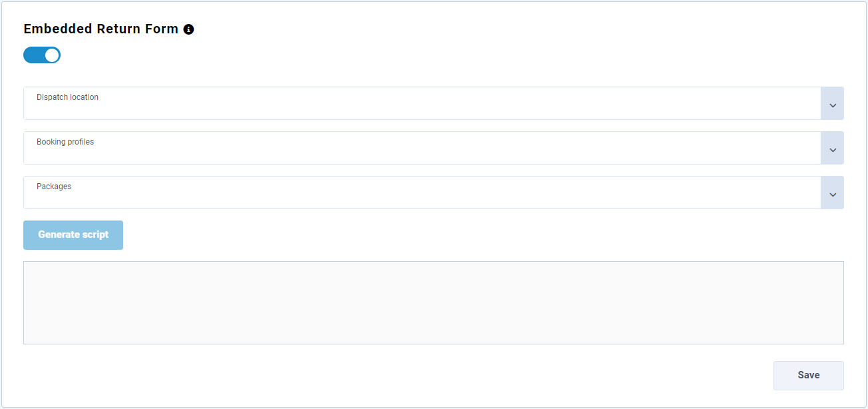Screen dimensions: 868x409
Task: Select the Packages label text
Action: [x=54, y=187]
